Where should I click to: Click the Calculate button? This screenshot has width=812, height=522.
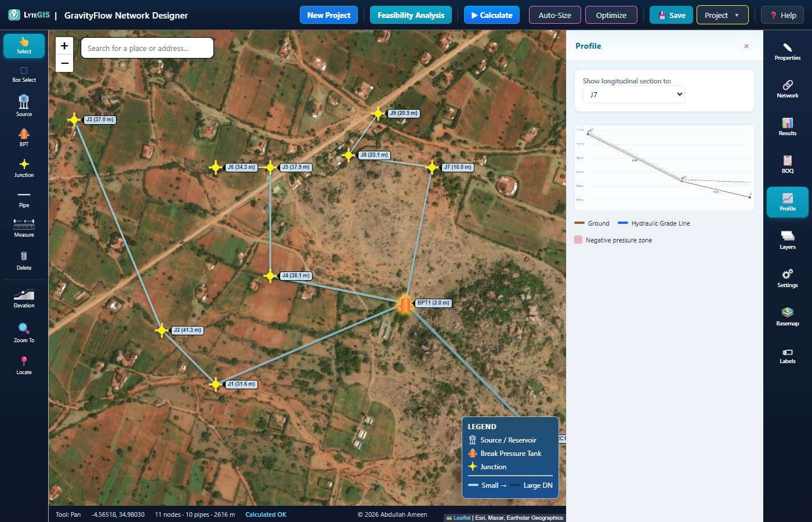pos(492,15)
